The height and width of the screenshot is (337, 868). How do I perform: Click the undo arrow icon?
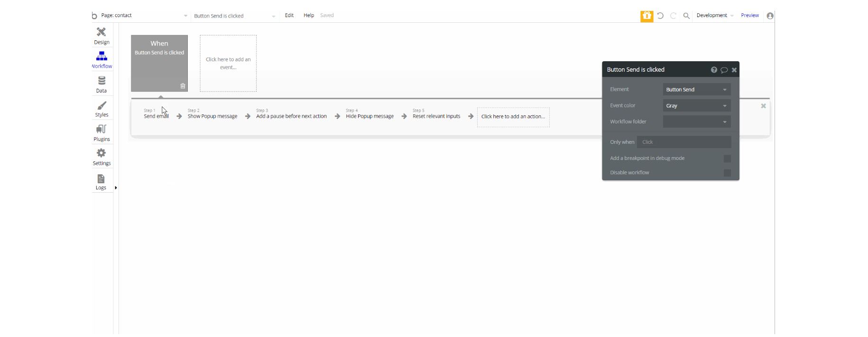click(660, 16)
